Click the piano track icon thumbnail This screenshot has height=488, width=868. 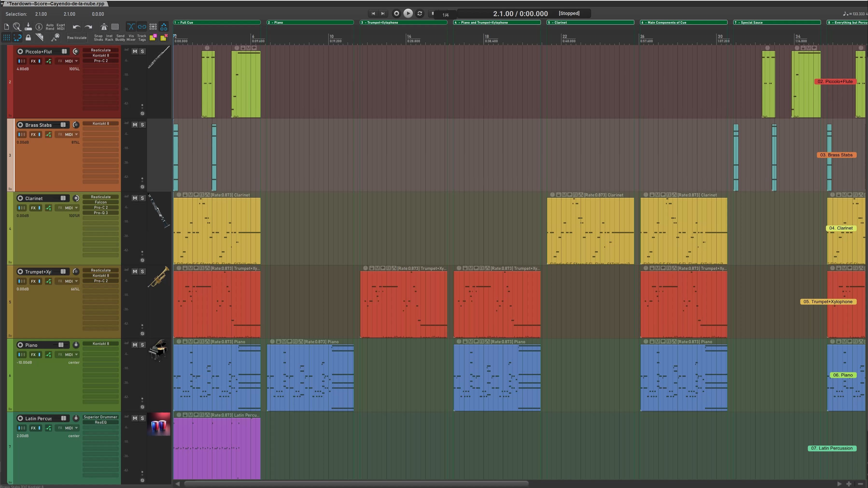(158, 351)
